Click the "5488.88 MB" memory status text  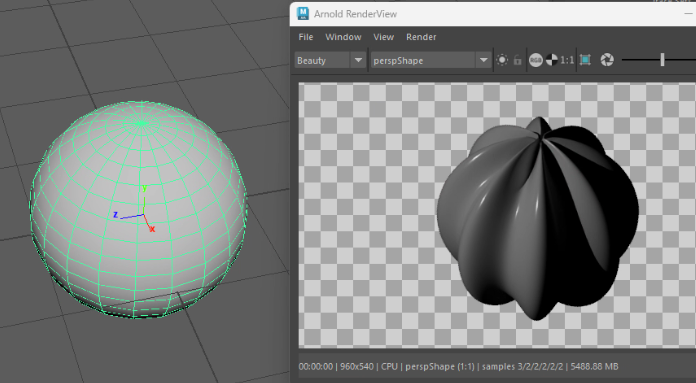[x=594, y=367]
